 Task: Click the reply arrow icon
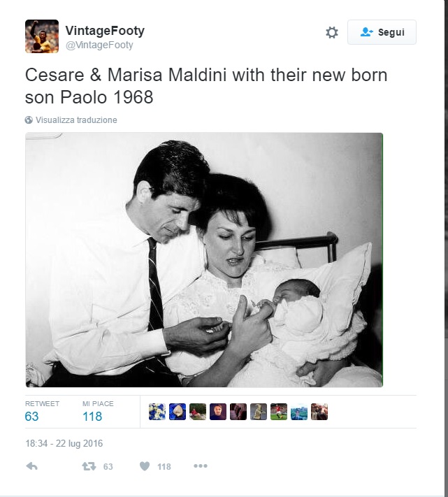pos(31,466)
